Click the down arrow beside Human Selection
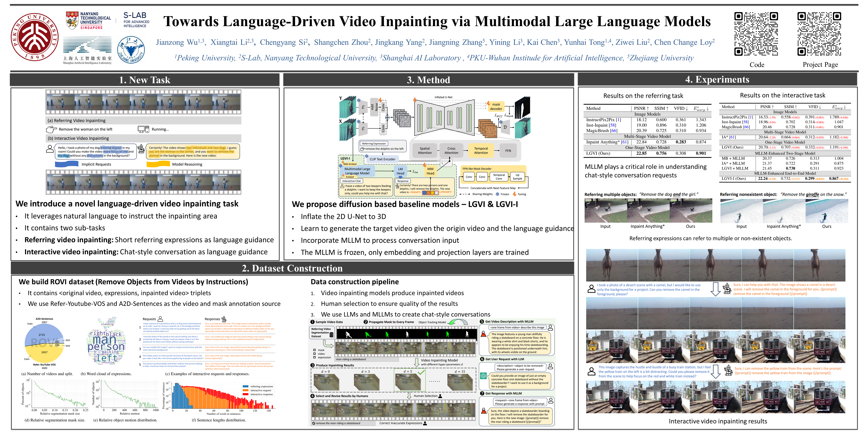 click(409, 396)
